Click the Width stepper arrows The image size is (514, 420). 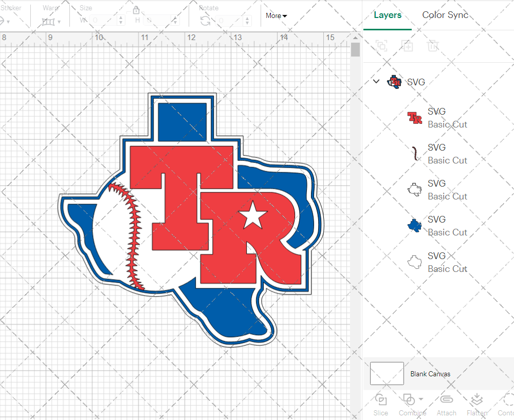click(x=121, y=21)
